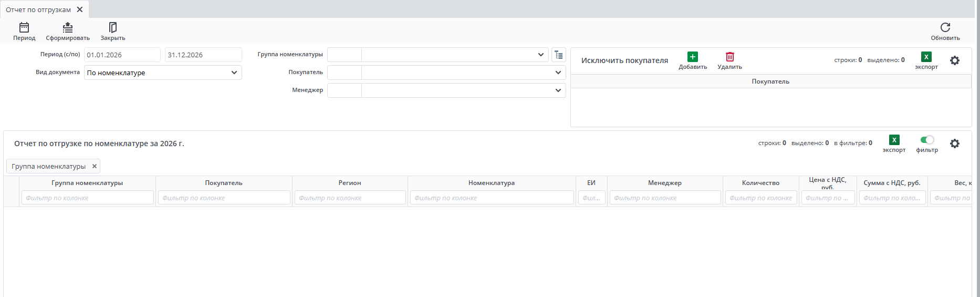
Task: Open settings gear for the report table
Action: (954, 144)
